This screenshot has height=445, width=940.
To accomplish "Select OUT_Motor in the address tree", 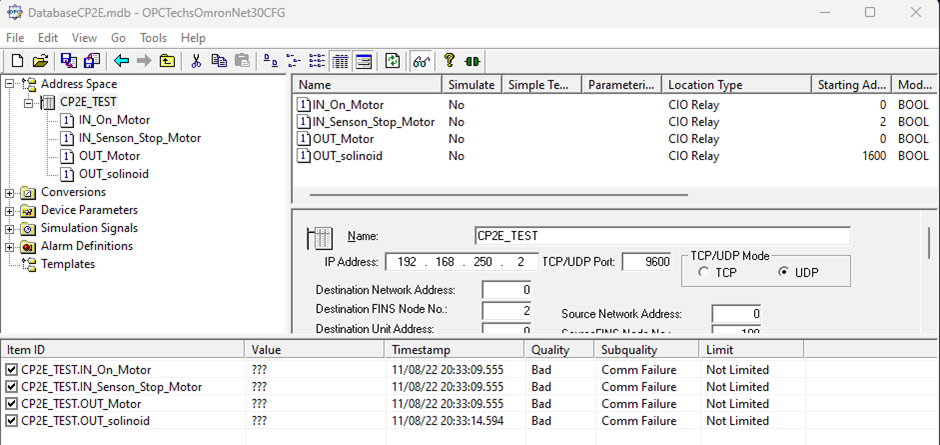I will point(109,156).
